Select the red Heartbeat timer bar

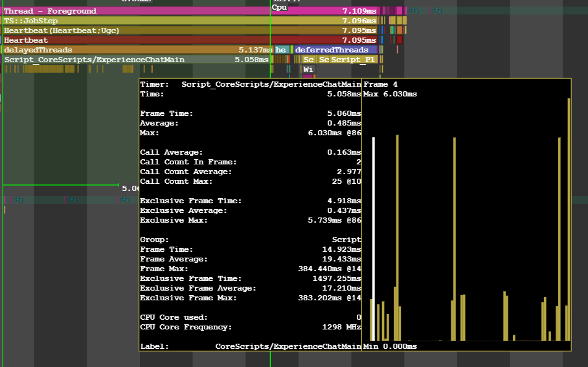click(x=190, y=40)
